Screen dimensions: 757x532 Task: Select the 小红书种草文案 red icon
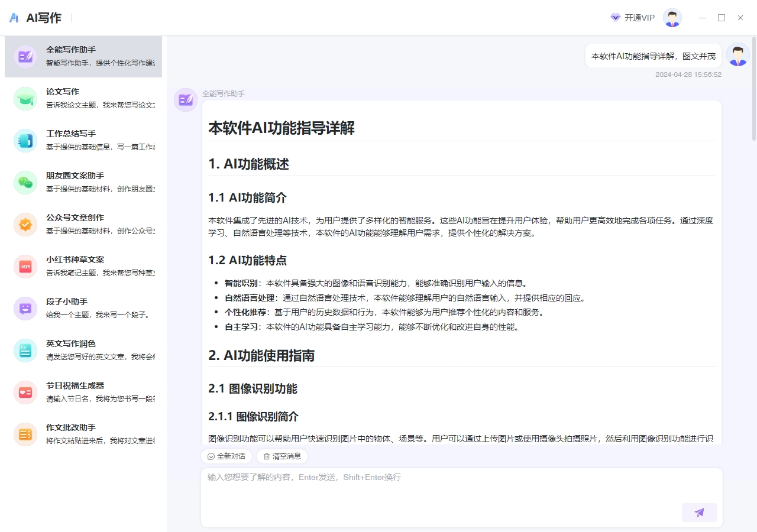(25, 267)
